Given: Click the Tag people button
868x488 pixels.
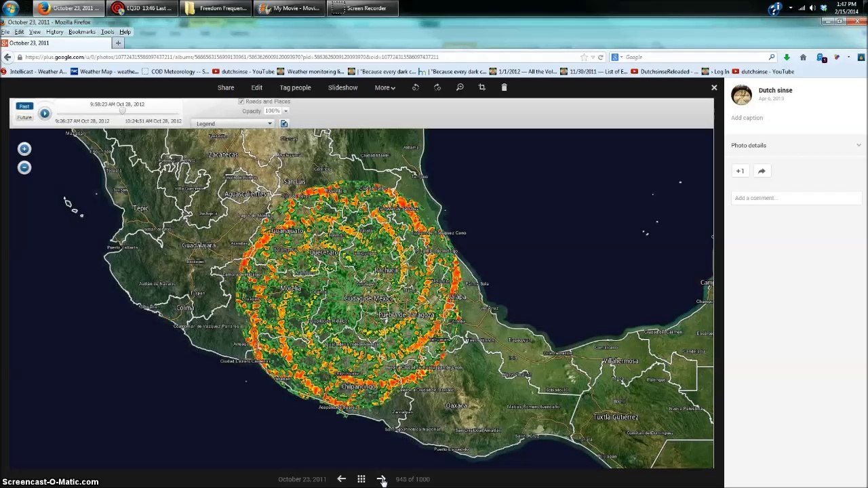Looking at the screenshot, I should (295, 87).
